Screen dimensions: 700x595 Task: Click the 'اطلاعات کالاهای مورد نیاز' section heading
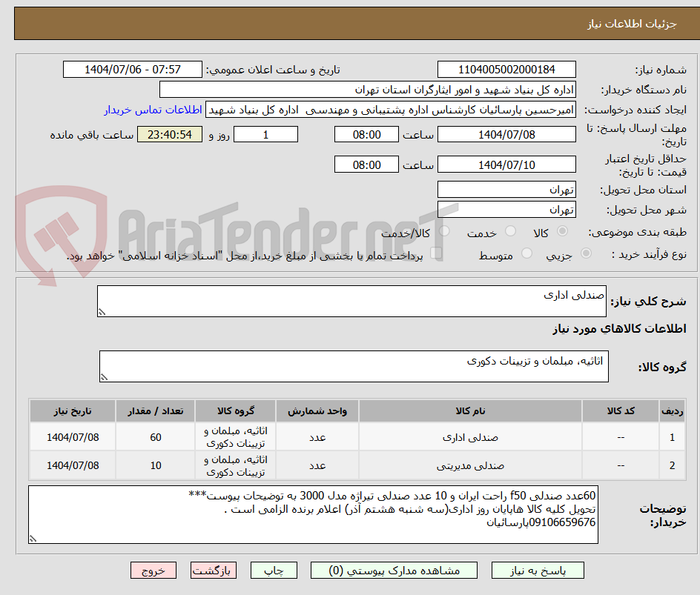click(x=619, y=329)
